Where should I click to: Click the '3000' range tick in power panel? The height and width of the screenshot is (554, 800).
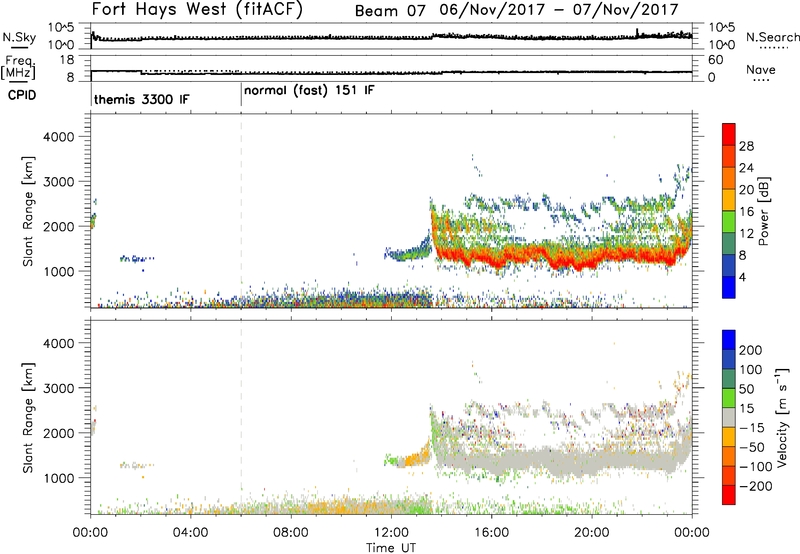(59, 182)
